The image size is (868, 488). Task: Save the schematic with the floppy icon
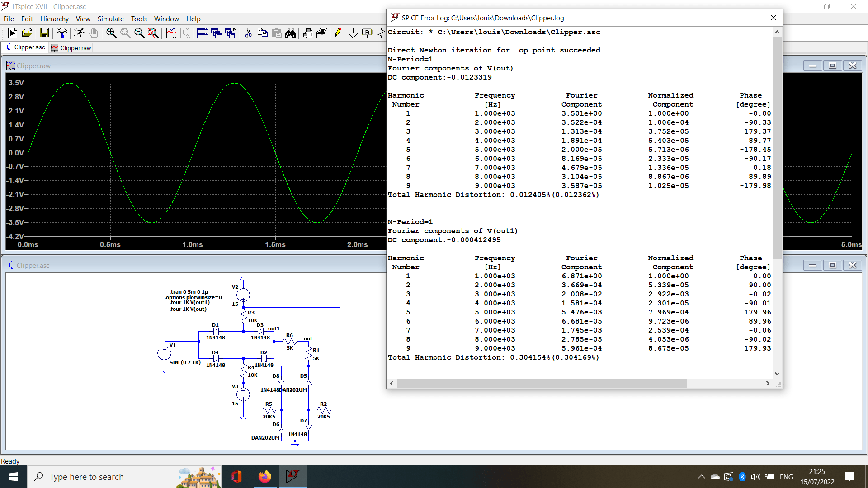(x=44, y=33)
